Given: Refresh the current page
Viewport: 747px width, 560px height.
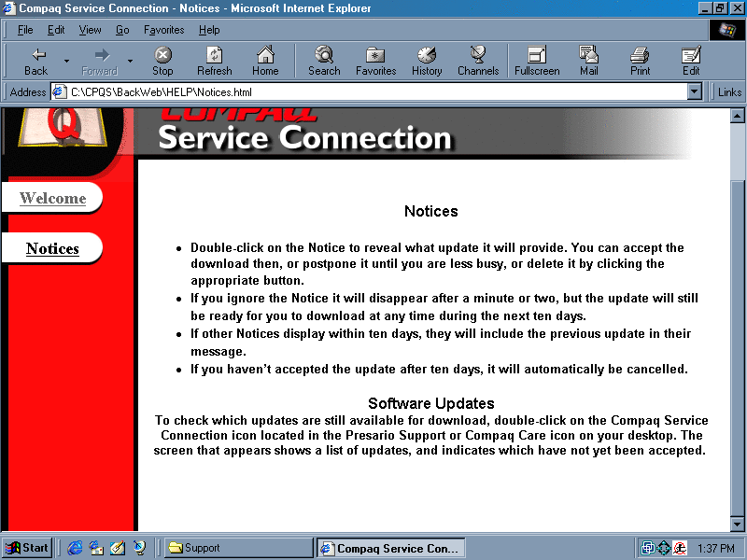Looking at the screenshot, I should pos(215,61).
